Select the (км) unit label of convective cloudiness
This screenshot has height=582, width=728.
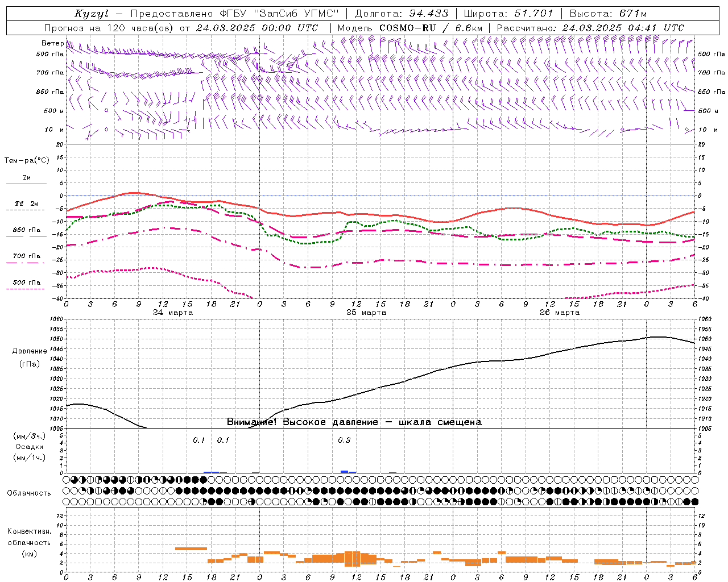point(30,553)
